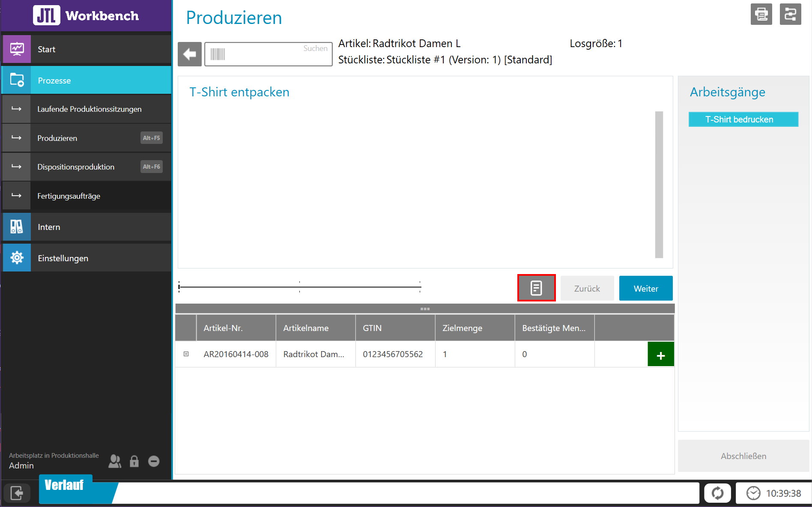The image size is (812, 507).
Task: Refresh using the sync icon in bottom bar
Action: (x=718, y=493)
